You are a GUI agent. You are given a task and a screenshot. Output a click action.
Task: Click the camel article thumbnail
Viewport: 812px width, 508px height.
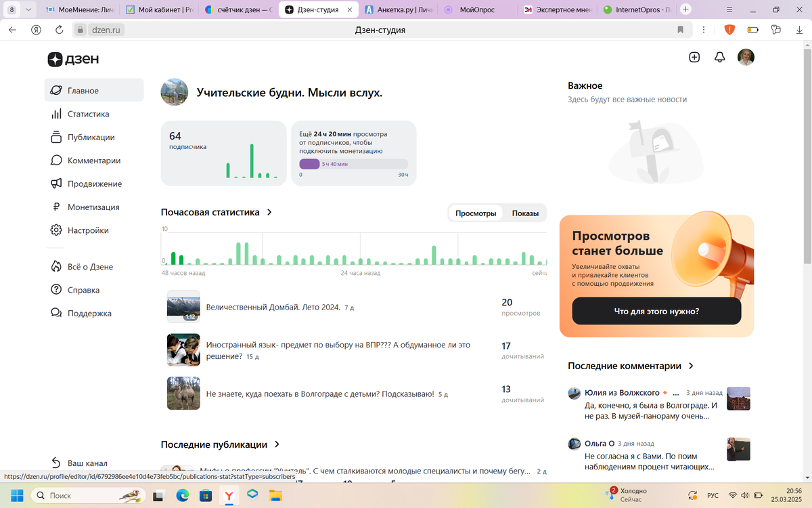click(x=183, y=394)
